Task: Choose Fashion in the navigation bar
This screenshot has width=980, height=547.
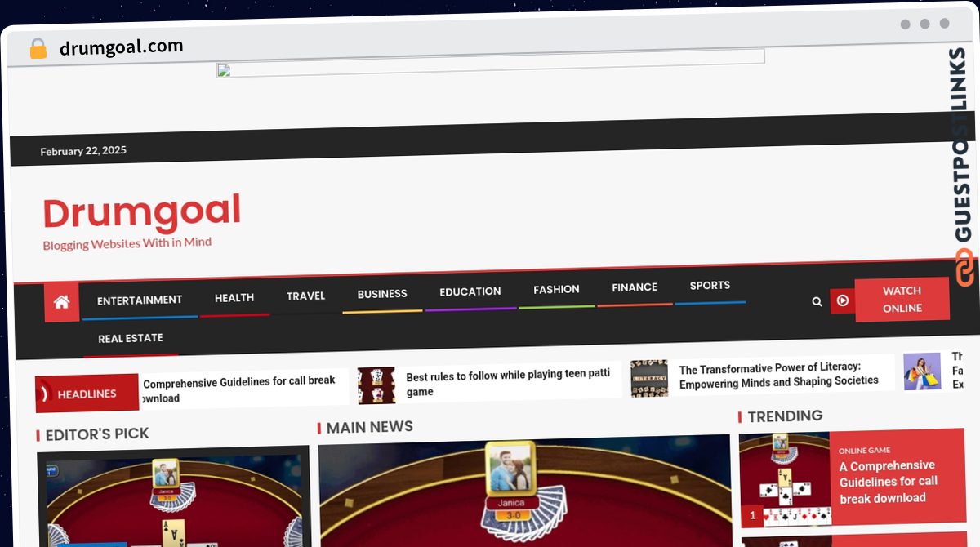Action: click(556, 289)
